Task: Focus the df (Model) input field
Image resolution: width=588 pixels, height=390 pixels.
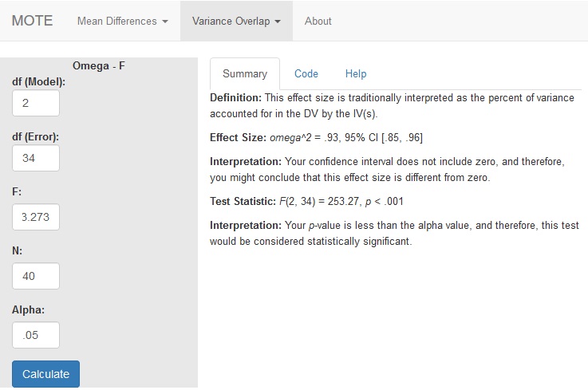Action: [x=36, y=103]
